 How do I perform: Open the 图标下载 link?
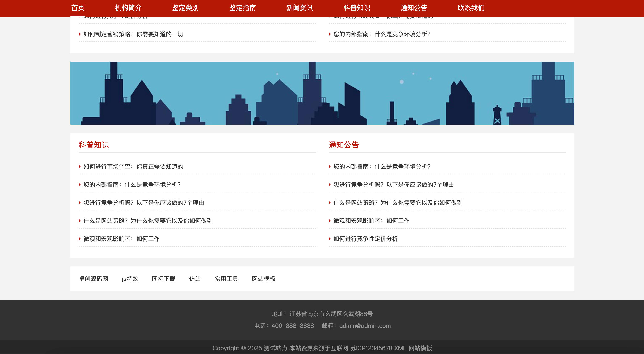pos(164,279)
